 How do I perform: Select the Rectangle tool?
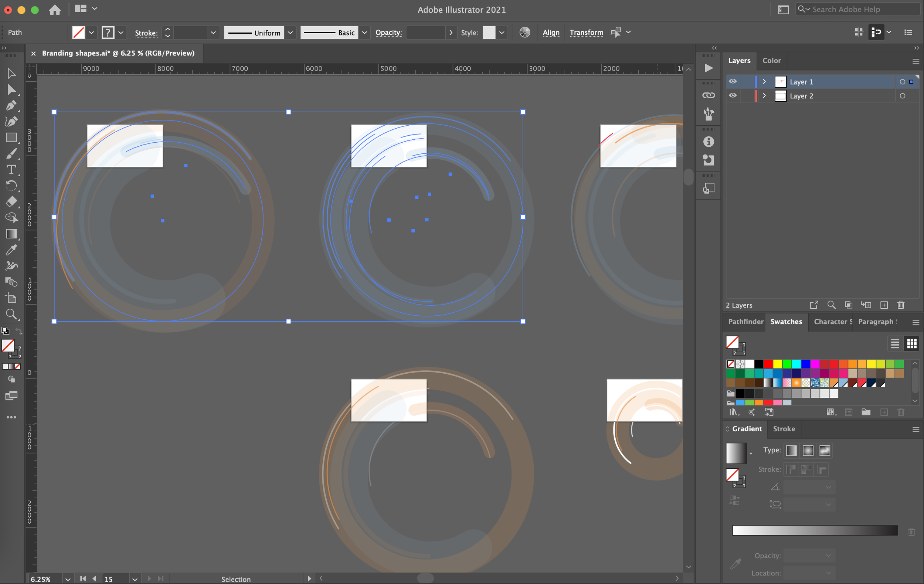click(x=11, y=137)
